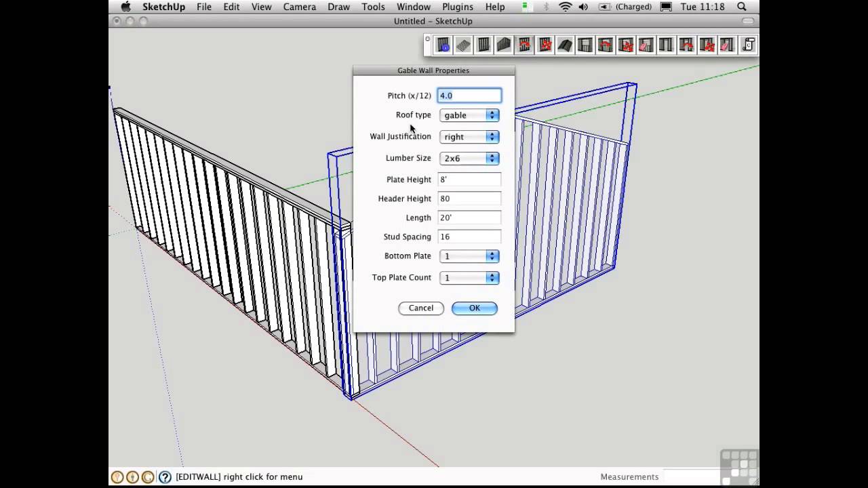Click the Plate Height field showing 8'
The height and width of the screenshot is (488, 868).
point(469,180)
